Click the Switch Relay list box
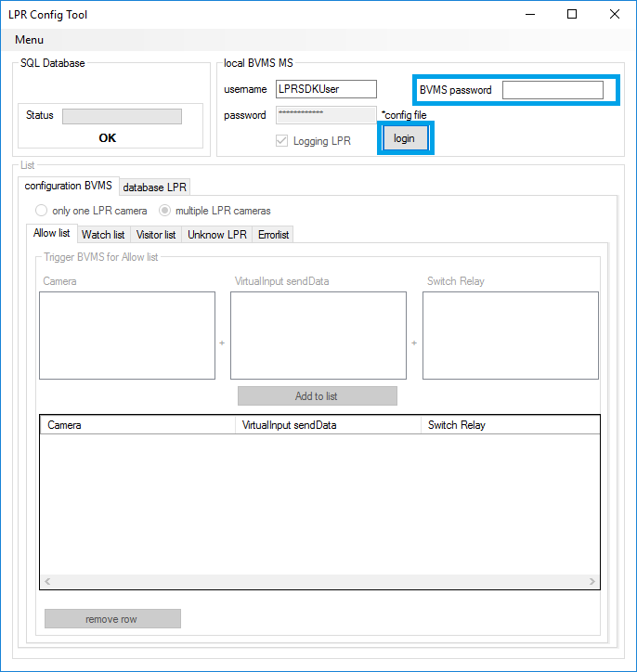The height and width of the screenshot is (672, 637). point(510,335)
